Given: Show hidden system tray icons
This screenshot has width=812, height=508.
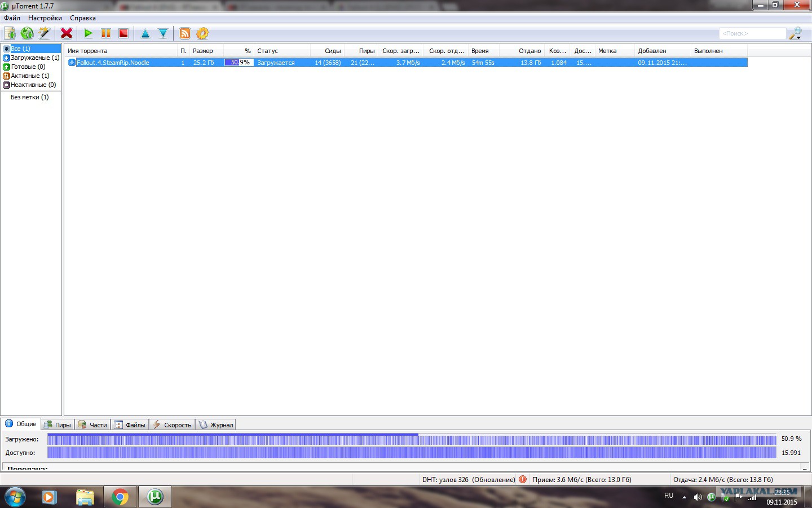Looking at the screenshot, I should click(x=684, y=497).
